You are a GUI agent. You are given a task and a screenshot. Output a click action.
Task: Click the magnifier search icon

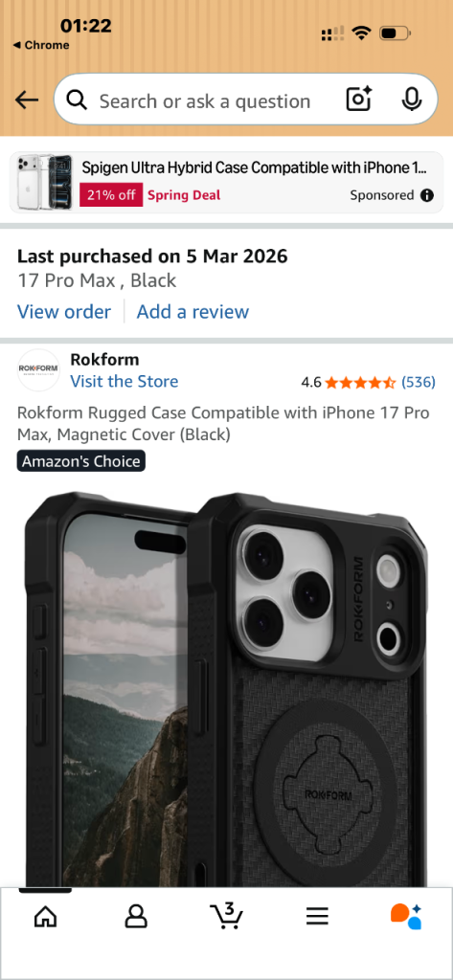pos(77,100)
